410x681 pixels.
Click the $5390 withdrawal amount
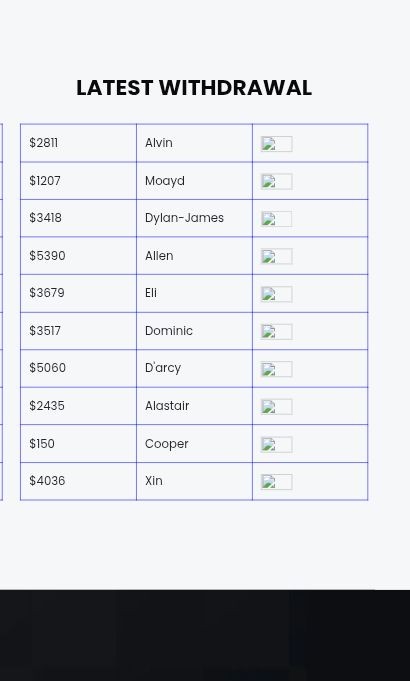click(x=47, y=255)
